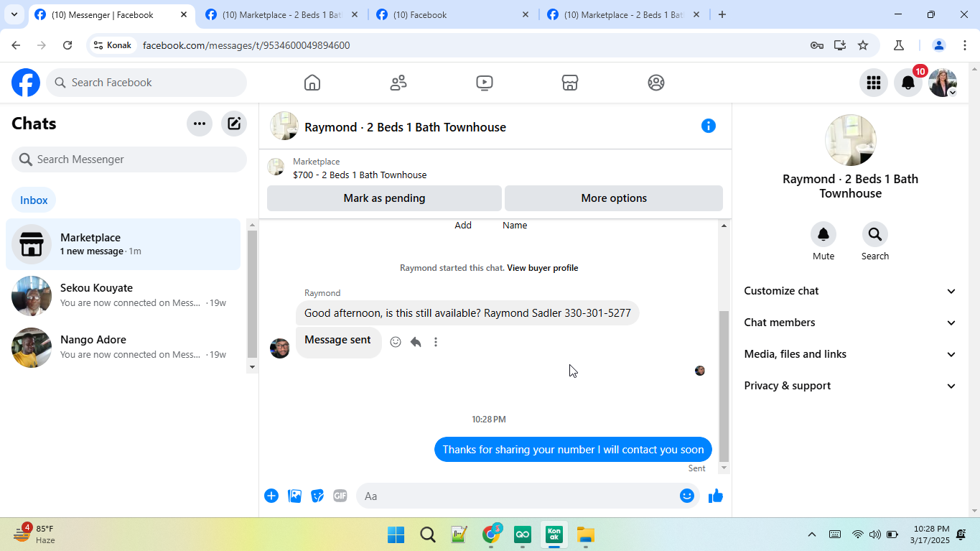This screenshot has width=980, height=551.
Task: Open the taskbar clock showing 10:28 PM
Action: 930,534
